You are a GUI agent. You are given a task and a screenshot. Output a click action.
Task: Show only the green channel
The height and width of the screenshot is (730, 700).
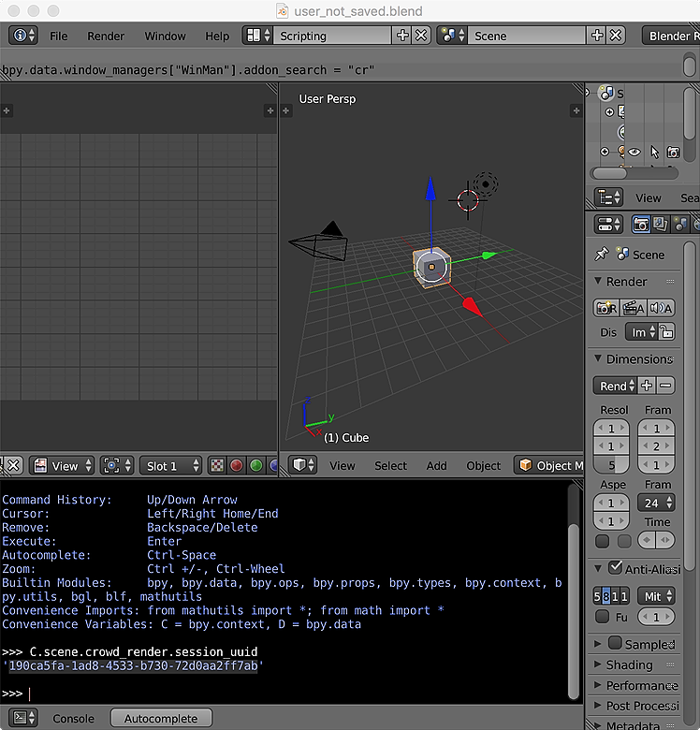[256, 465]
